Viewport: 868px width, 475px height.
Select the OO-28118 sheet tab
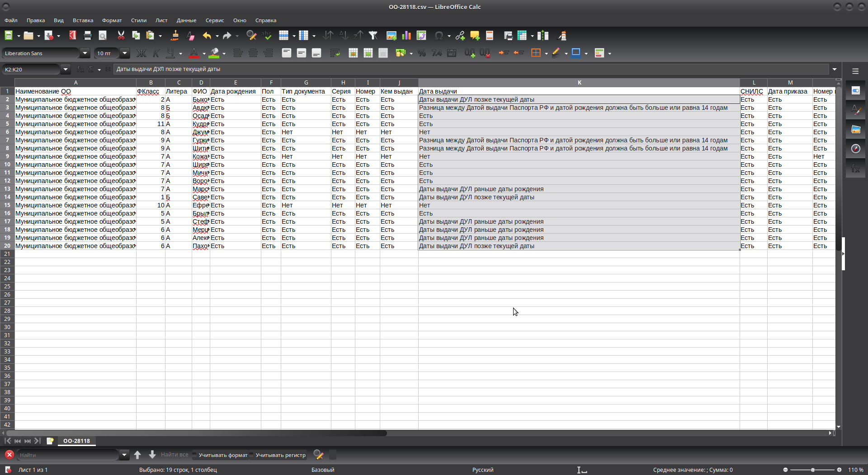click(76, 441)
